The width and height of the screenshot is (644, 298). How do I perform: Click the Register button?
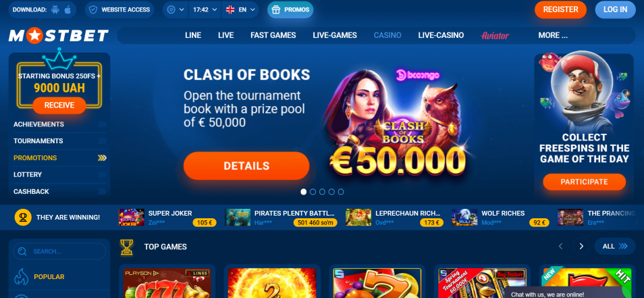560,10
